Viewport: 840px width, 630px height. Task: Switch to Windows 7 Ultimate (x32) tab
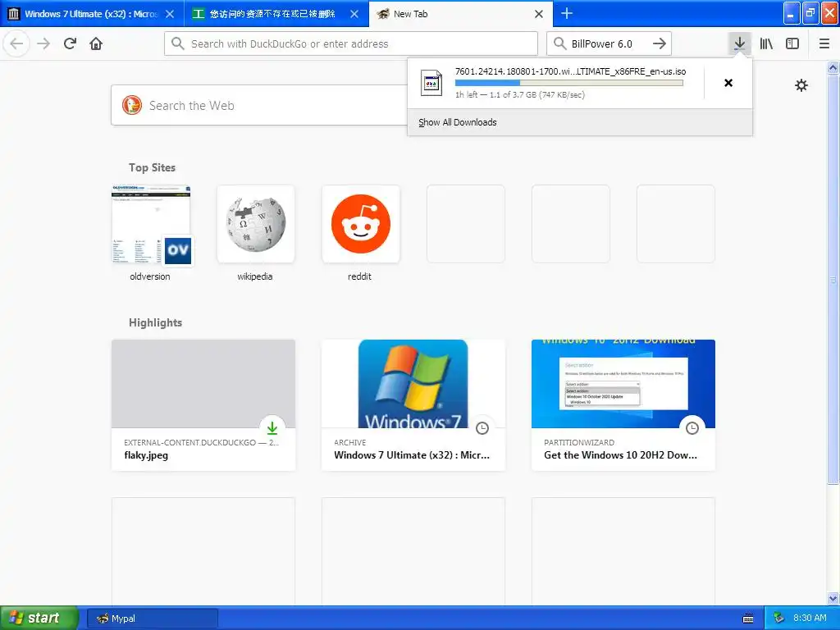click(x=92, y=14)
